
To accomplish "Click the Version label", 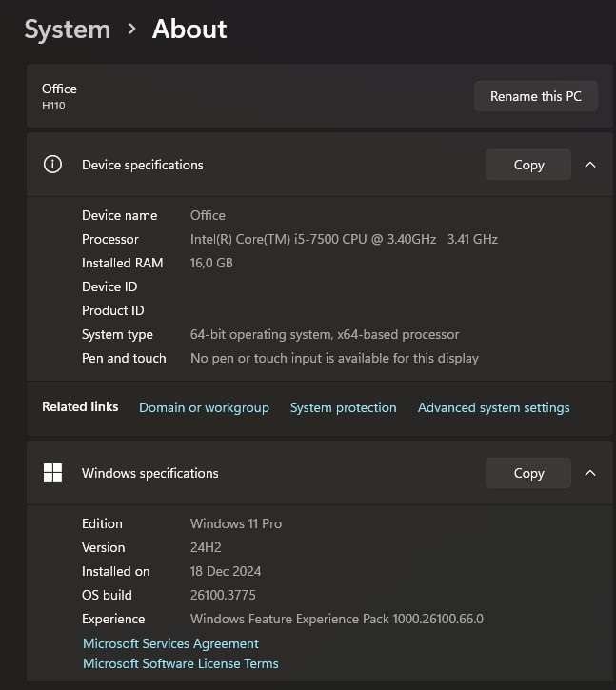I will coord(104,547).
